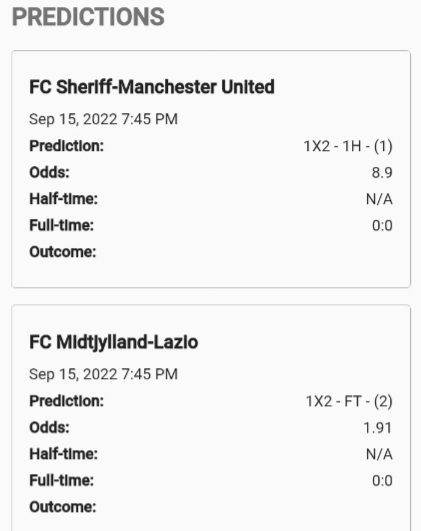
Task: Click the 1.91 odds value
Action: coord(378,428)
